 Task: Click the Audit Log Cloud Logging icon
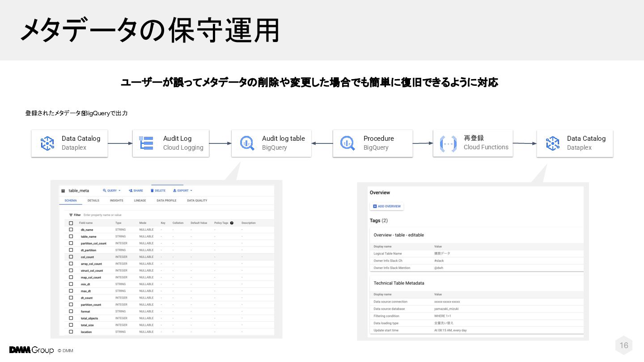146,143
